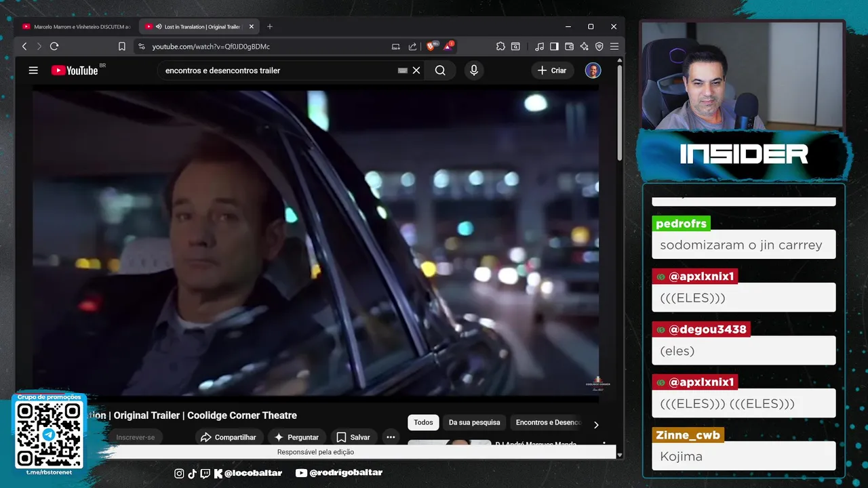Click the Perguntar ask button
Viewport: 868px width, 488px height.
click(x=296, y=437)
